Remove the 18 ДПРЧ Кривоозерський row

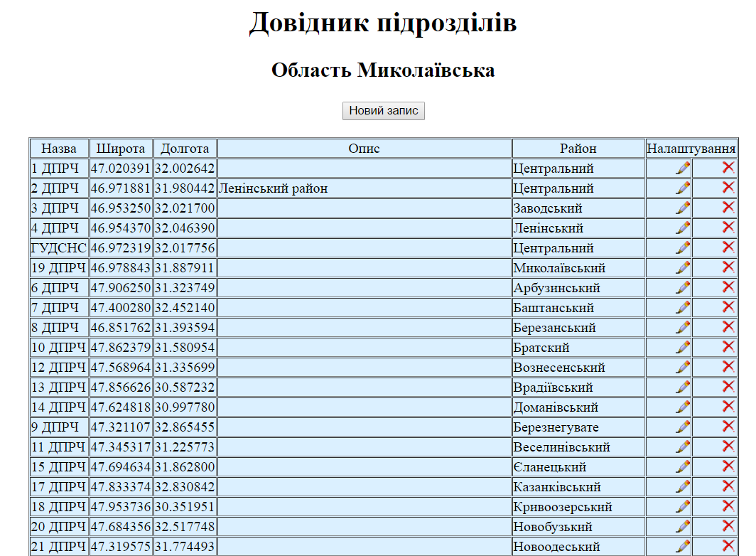click(x=728, y=506)
